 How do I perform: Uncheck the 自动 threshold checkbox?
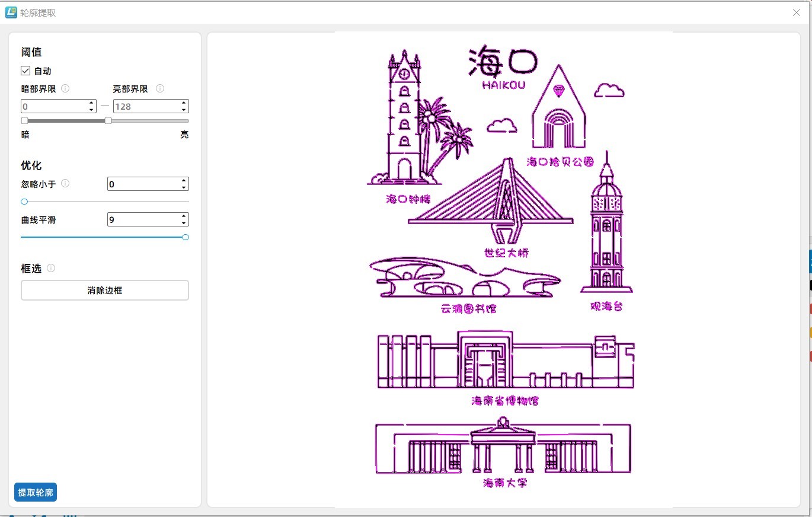(x=25, y=71)
